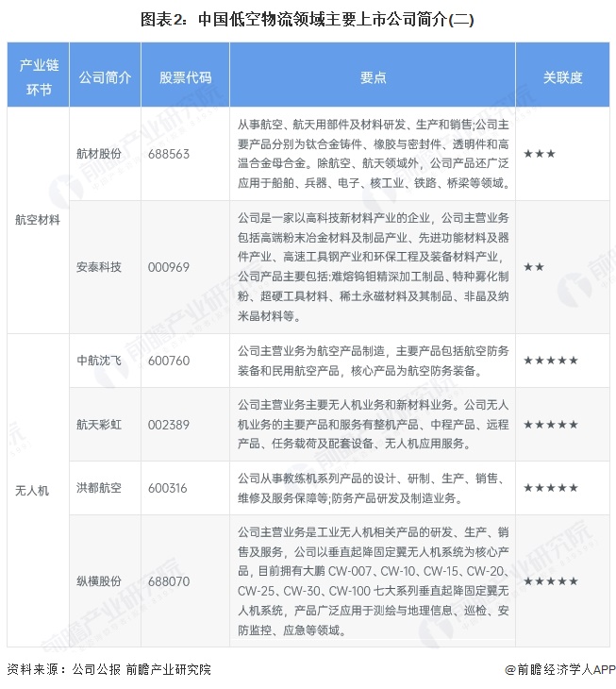The image size is (616, 689).
Task: Select stock code 002389
Action: [x=169, y=425]
